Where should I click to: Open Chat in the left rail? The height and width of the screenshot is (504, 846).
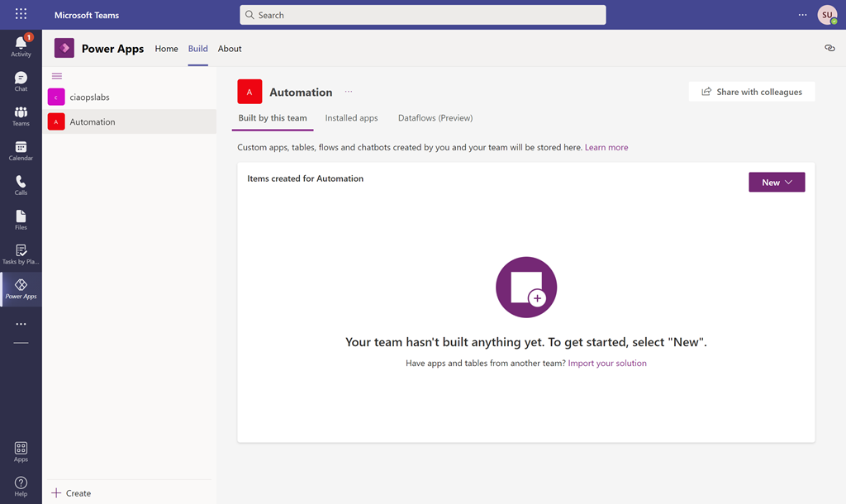point(21,81)
